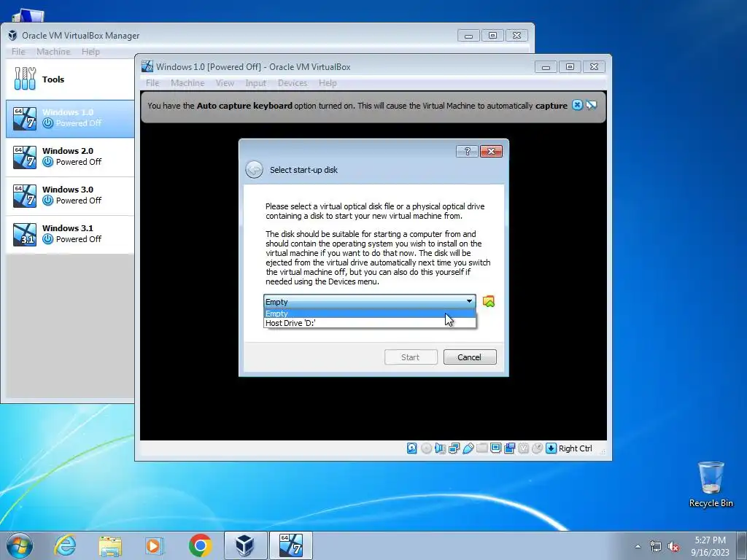747x560 pixels.
Task: Open the Tools item in VirtualBox Manager
Action: point(70,79)
